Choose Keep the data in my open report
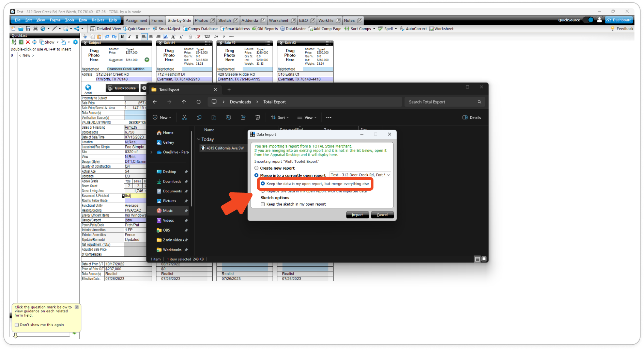Screen dimensions: 644x350 [x=263, y=184]
